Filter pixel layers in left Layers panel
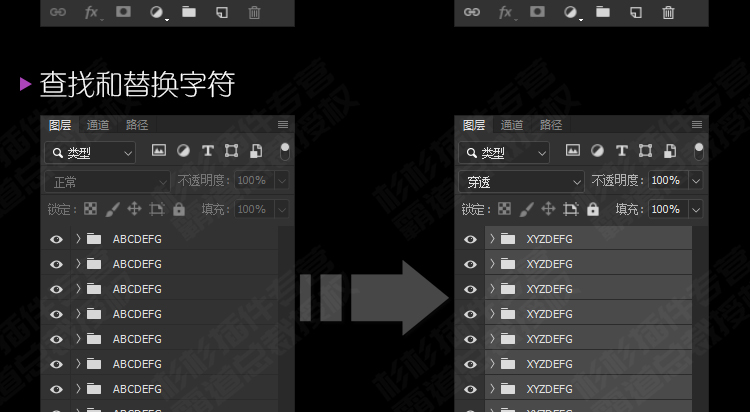The image size is (750, 412). pyautogui.click(x=159, y=151)
